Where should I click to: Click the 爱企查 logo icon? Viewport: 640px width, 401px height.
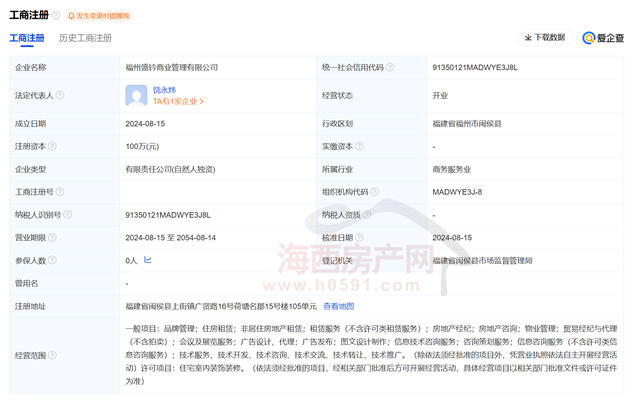pos(589,38)
